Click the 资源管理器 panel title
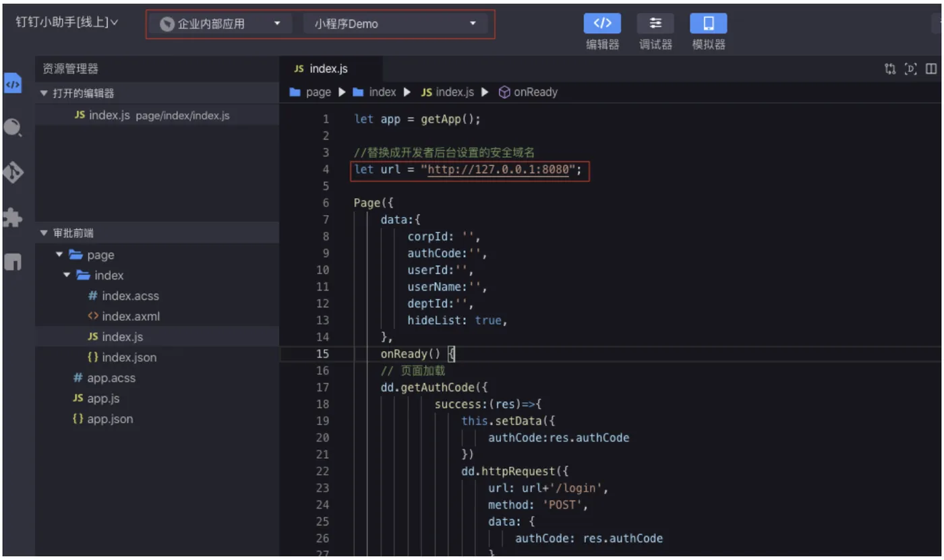Viewport: 944px width, 560px height. pyautogui.click(x=70, y=69)
